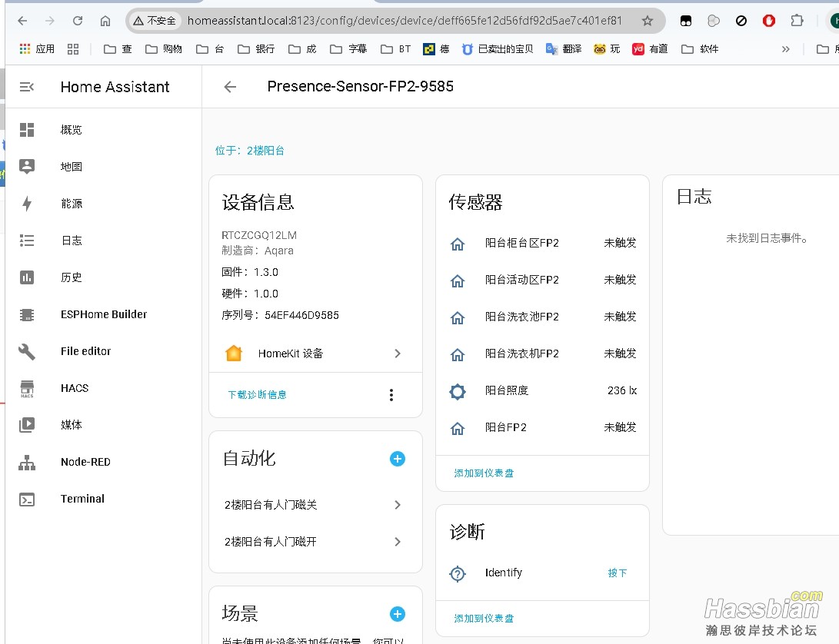The image size is (839, 644).
Task: Open the device info three-dot menu
Action: [x=391, y=395]
